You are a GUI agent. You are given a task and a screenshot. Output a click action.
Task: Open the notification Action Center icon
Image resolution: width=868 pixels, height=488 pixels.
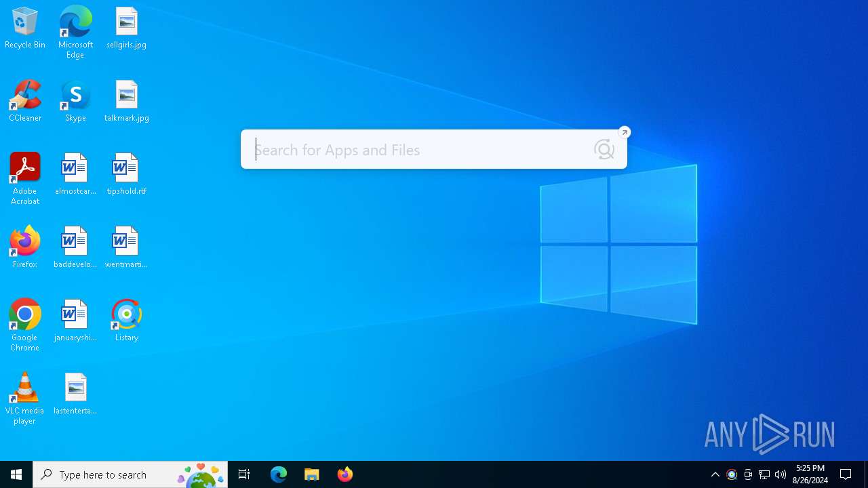[846, 474]
